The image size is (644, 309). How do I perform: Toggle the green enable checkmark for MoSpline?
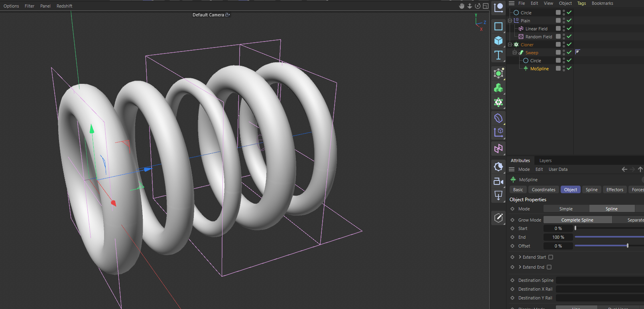569,68
